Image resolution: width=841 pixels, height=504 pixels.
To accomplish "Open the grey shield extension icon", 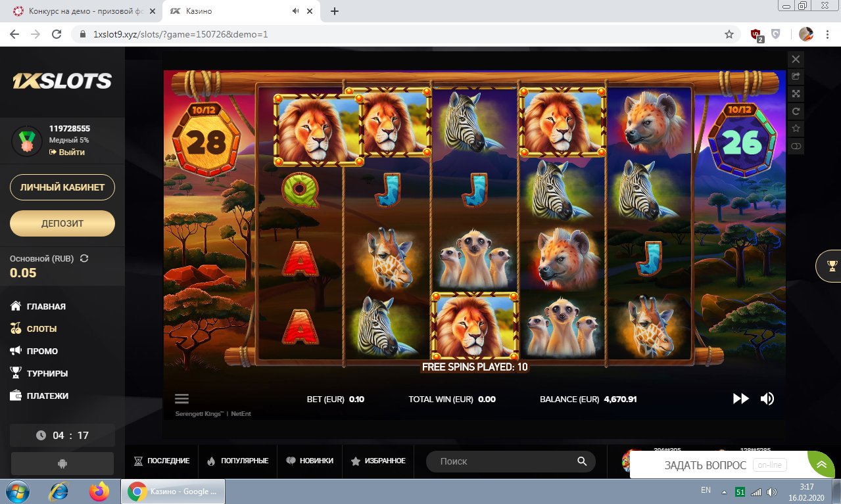I will tap(776, 34).
